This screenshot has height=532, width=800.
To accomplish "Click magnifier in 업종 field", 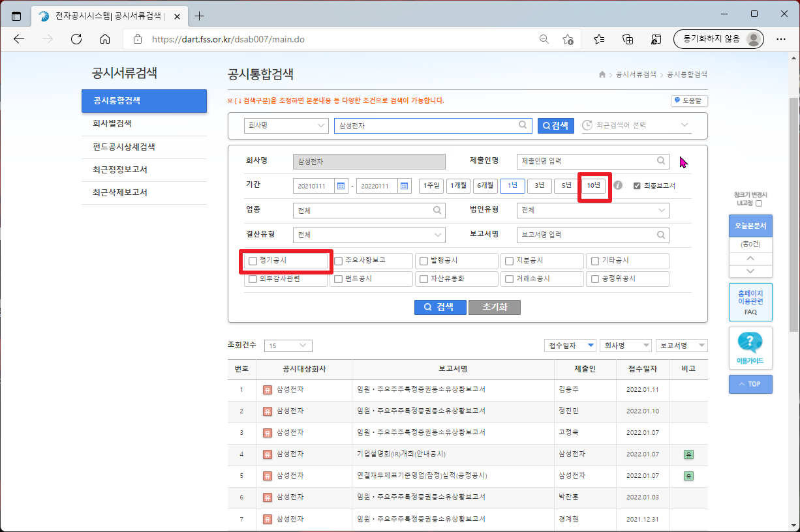I will 437,211.
